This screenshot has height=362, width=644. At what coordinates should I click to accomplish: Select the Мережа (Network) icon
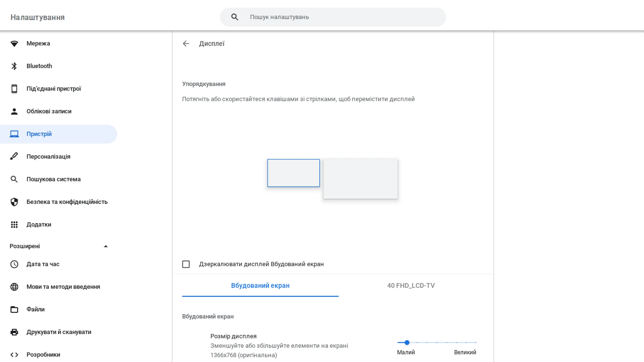pos(14,43)
